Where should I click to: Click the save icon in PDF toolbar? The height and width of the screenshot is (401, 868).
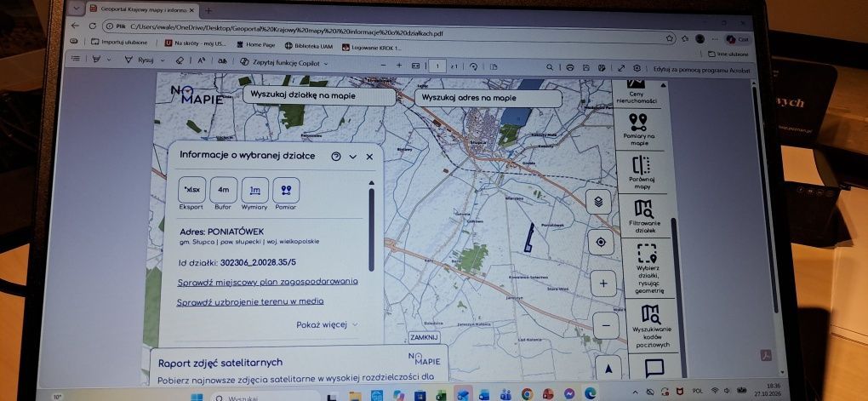coord(585,68)
